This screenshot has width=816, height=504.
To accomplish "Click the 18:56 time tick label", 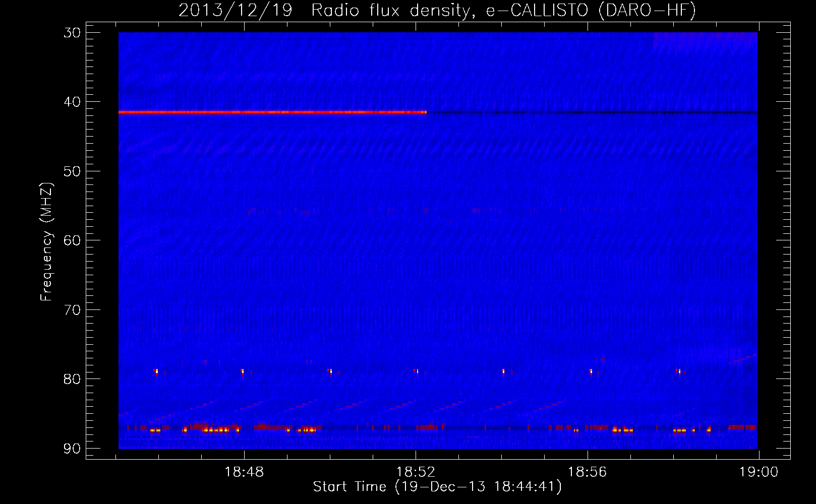I will 587,472.
